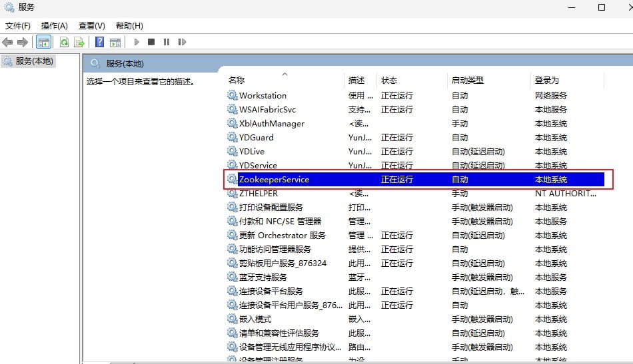Screen dimensions: 633x364
Task: Select the YDLive service name
Action: pyautogui.click(x=252, y=152)
